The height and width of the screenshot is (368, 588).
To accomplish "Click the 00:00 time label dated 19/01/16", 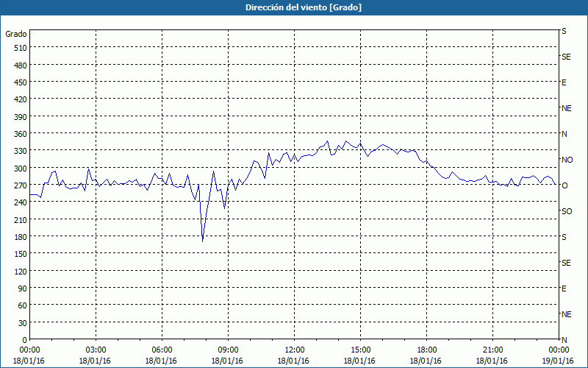I will 559,350.
